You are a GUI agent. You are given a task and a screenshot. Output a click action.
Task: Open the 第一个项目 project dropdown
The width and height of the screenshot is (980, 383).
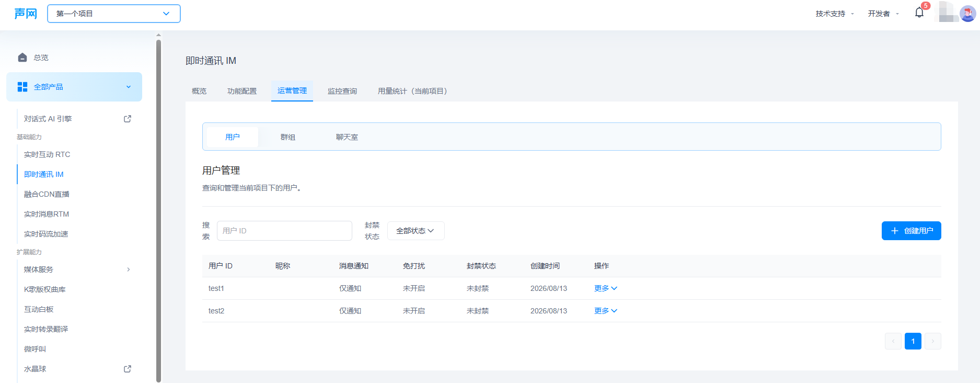(x=114, y=14)
